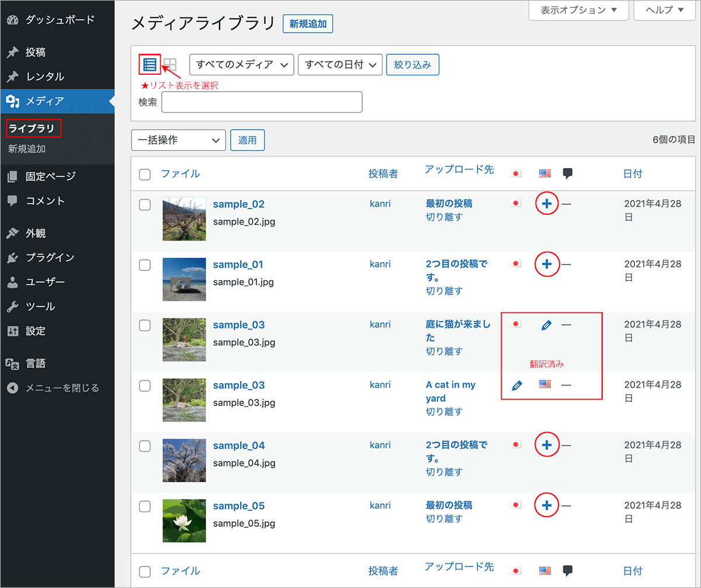
Task: Click US flag in A cat in my yard row
Action: [x=545, y=384]
